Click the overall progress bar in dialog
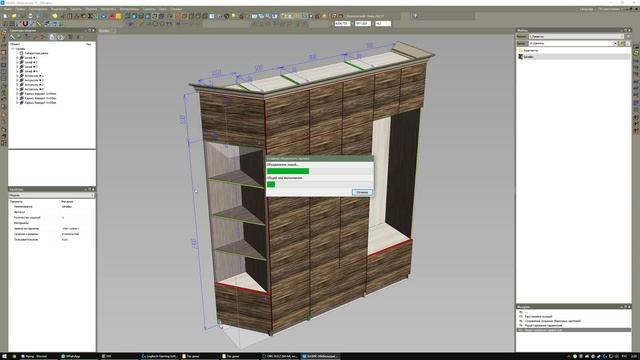The image size is (640, 360). [319, 184]
